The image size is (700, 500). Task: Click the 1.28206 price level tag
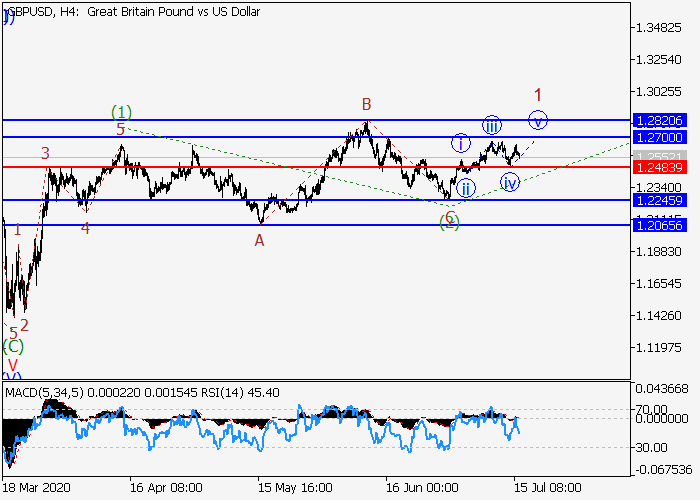(659, 120)
